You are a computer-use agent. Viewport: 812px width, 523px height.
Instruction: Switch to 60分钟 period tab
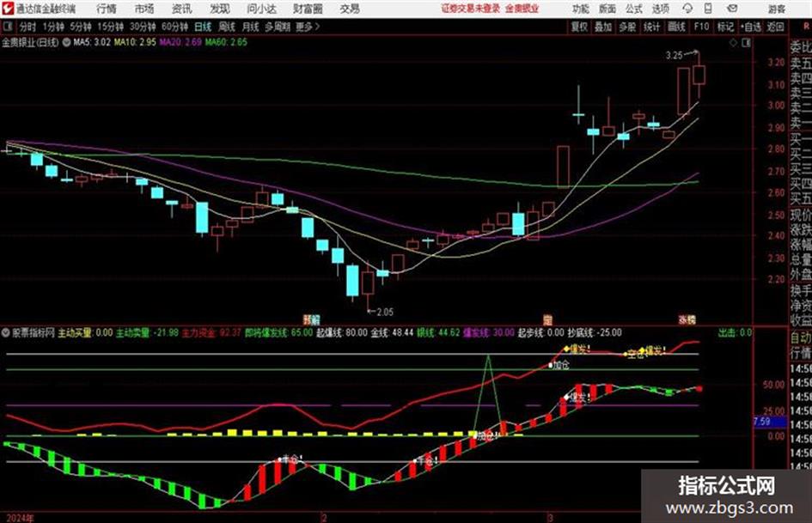coord(174,27)
